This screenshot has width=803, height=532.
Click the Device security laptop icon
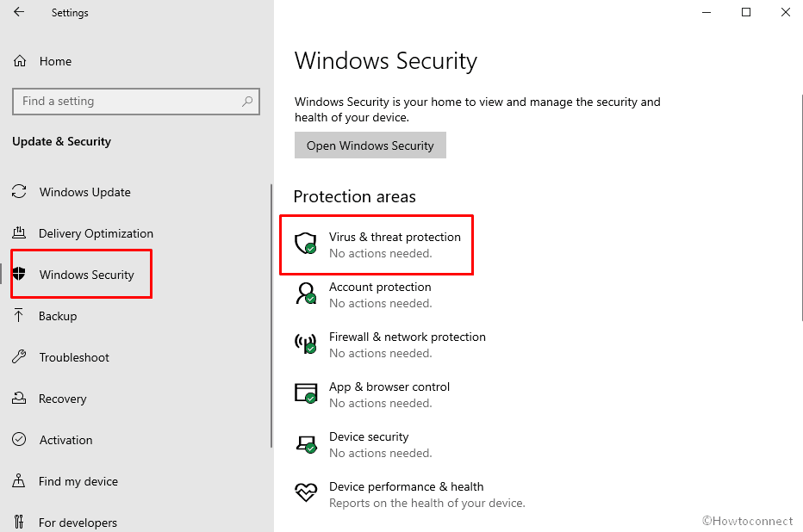pyautogui.click(x=306, y=443)
